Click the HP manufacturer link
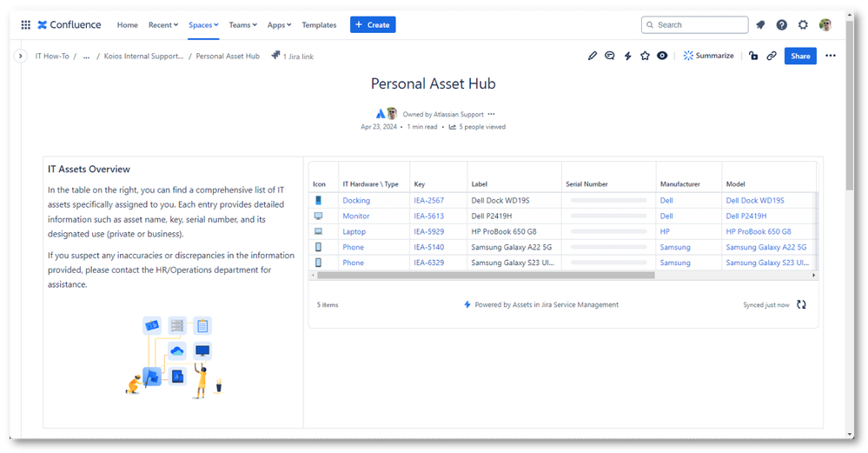The width and height of the screenshot is (868, 453). tap(665, 231)
